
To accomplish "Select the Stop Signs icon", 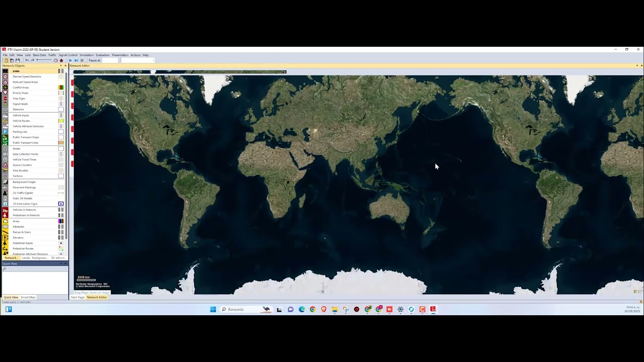I will [x=5, y=99].
